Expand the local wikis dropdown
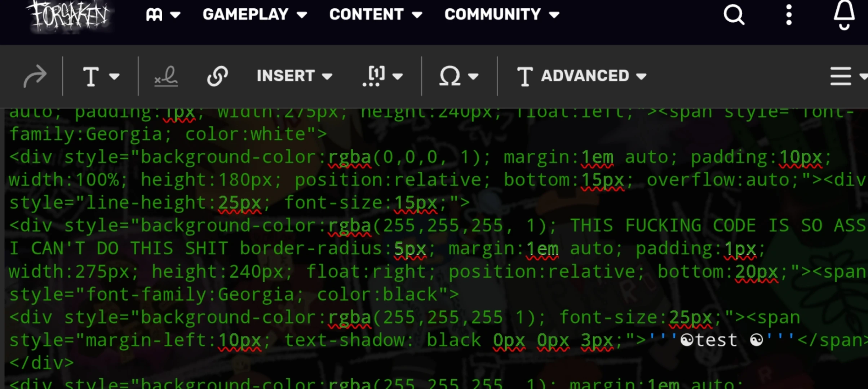 163,15
